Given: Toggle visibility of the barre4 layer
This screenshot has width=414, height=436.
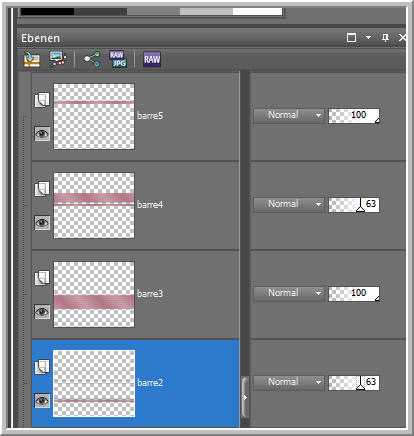Looking at the screenshot, I should 42,223.
